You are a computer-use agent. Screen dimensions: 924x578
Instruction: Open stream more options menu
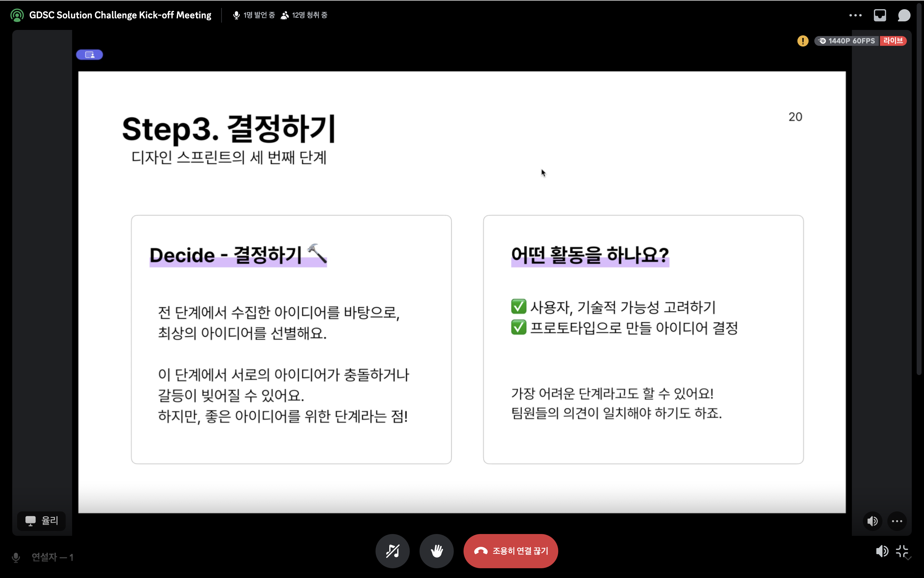(x=897, y=521)
